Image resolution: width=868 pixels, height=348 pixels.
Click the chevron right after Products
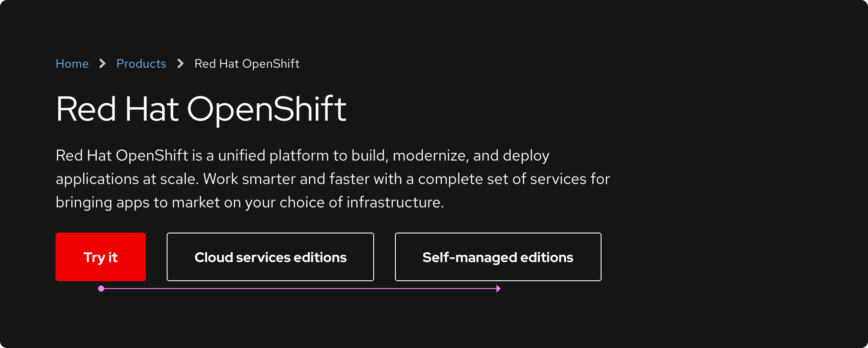pyautogui.click(x=181, y=64)
